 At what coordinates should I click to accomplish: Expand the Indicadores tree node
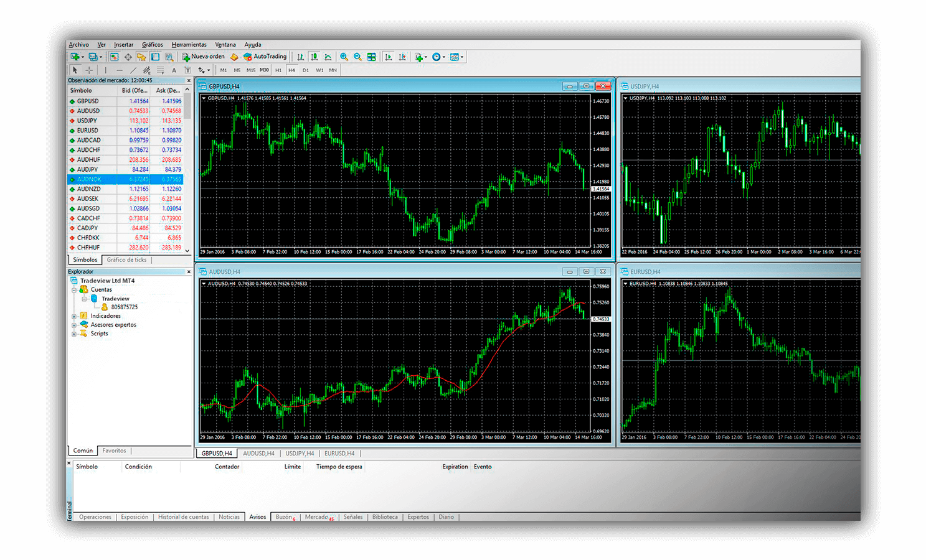click(x=74, y=316)
